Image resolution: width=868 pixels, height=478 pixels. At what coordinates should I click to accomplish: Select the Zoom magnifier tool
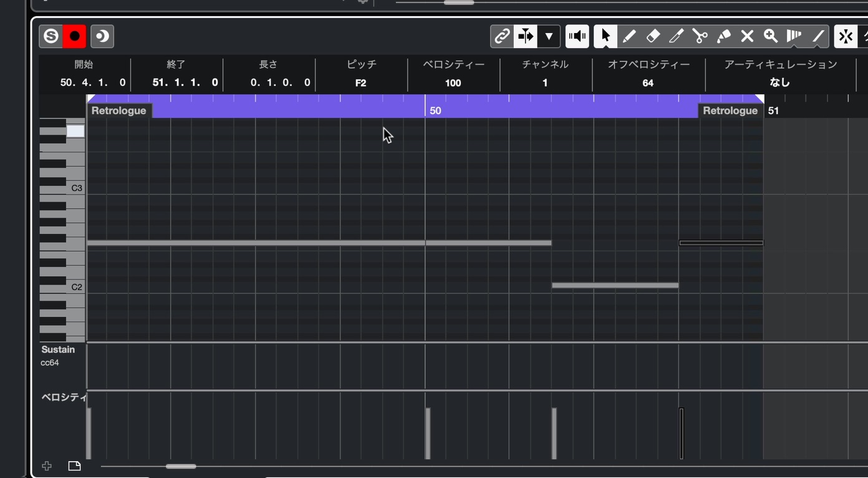tap(771, 36)
